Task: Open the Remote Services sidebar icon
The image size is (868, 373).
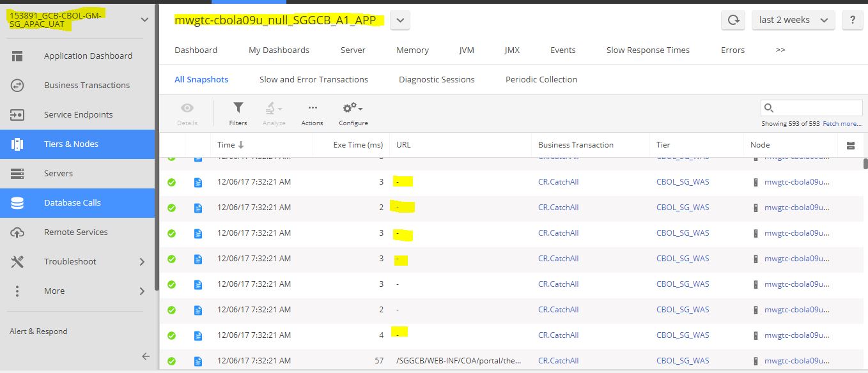Action: (17, 232)
